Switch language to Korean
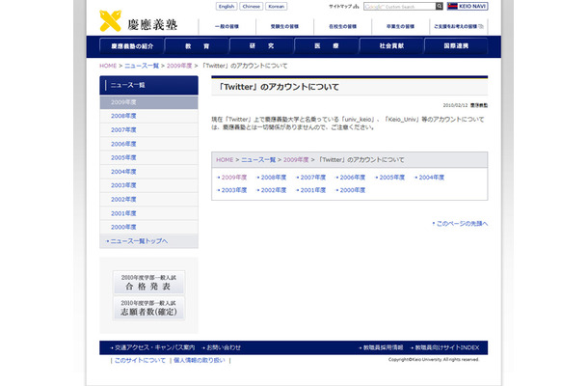 pos(277,7)
